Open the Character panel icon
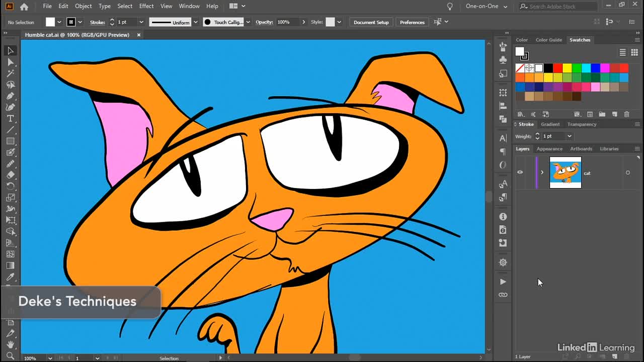 click(x=503, y=138)
